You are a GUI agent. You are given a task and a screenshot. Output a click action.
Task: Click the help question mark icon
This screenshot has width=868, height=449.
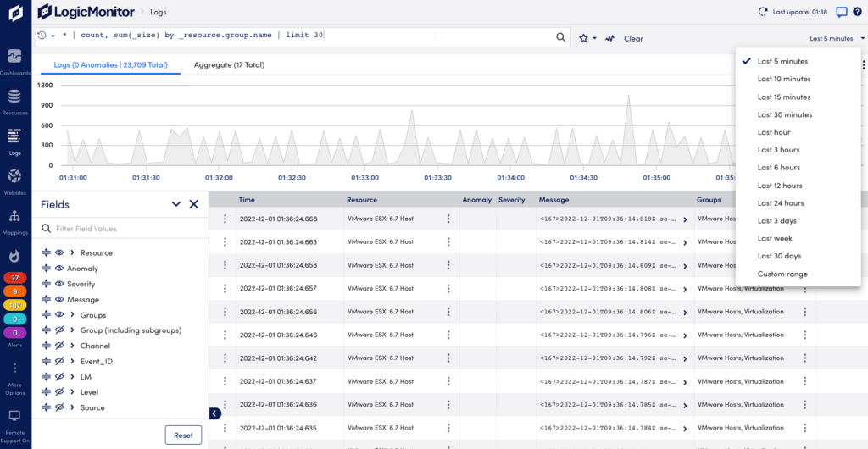(x=858, y=12)
